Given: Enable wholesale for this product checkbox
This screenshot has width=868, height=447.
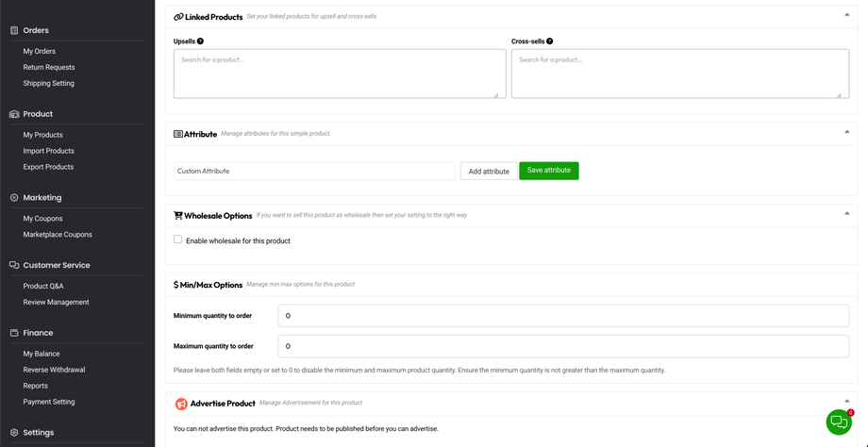Looking at the screenshot, I should (x=177, y=240).
